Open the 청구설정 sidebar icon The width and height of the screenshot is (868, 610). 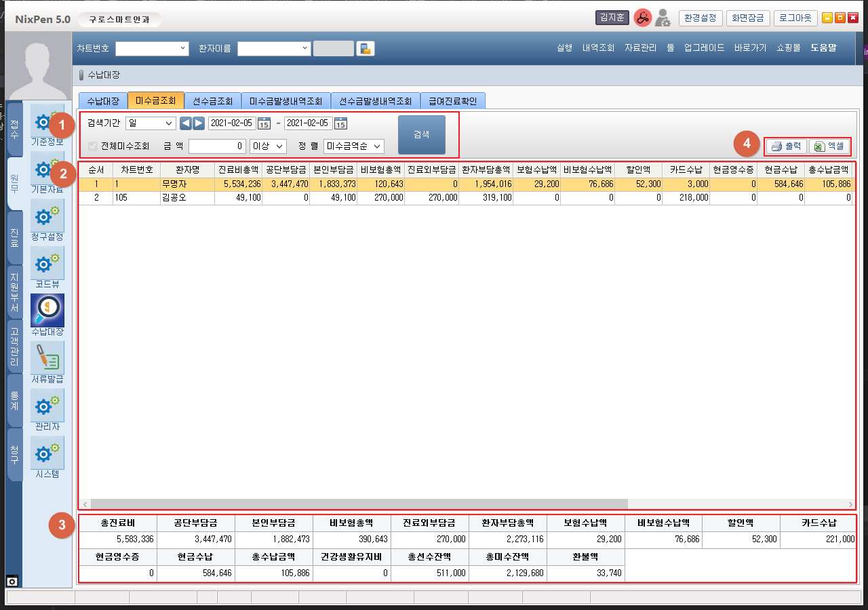click(47, 217)
